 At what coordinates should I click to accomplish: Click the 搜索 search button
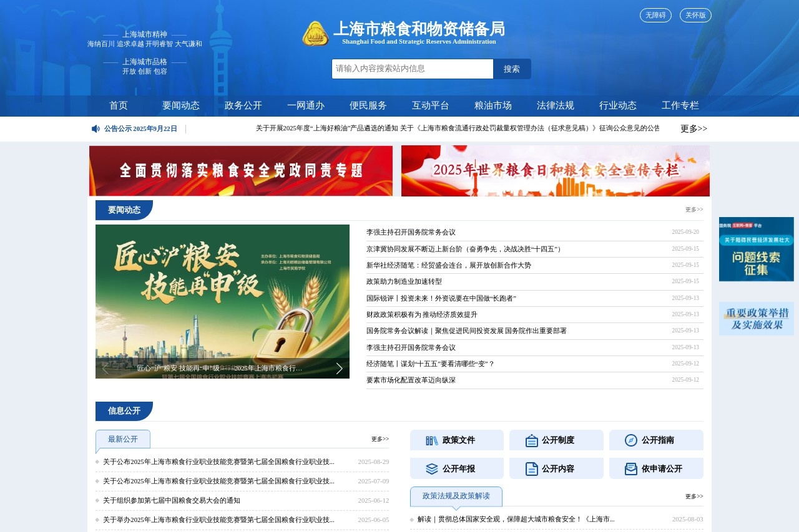pyautogui.click(x=512, y=69)
